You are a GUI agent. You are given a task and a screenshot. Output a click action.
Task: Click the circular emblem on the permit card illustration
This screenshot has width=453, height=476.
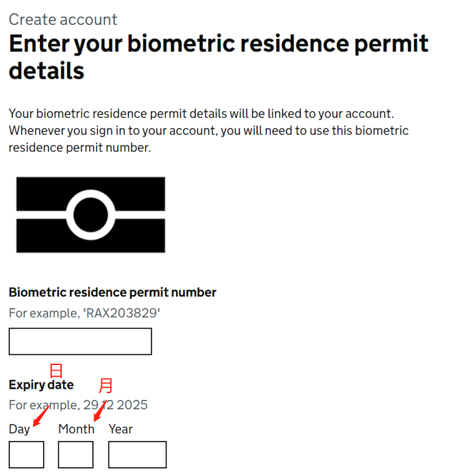(90, 215)
